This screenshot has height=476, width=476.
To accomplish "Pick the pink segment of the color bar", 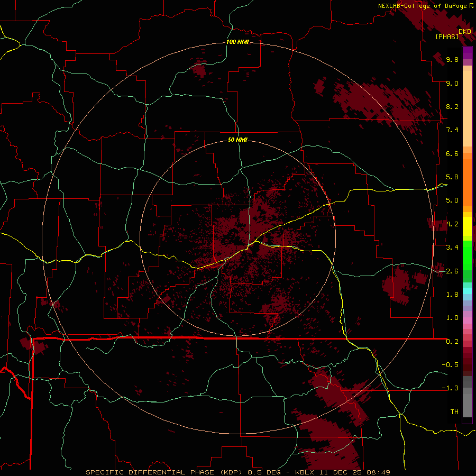I will click(467, 321).
